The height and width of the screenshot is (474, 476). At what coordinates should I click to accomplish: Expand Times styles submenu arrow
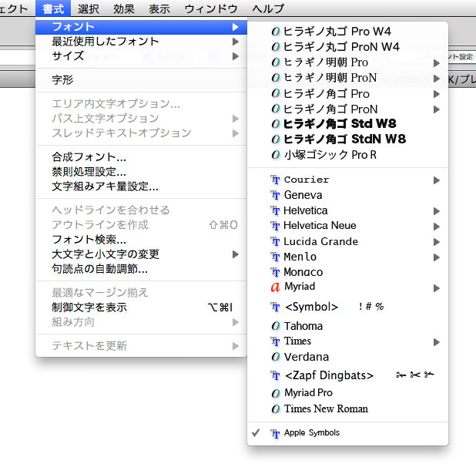tap(437, 342)
